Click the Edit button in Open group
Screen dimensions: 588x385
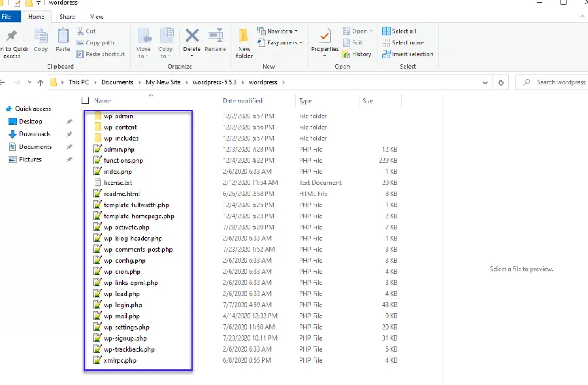(x=353, y=42)
